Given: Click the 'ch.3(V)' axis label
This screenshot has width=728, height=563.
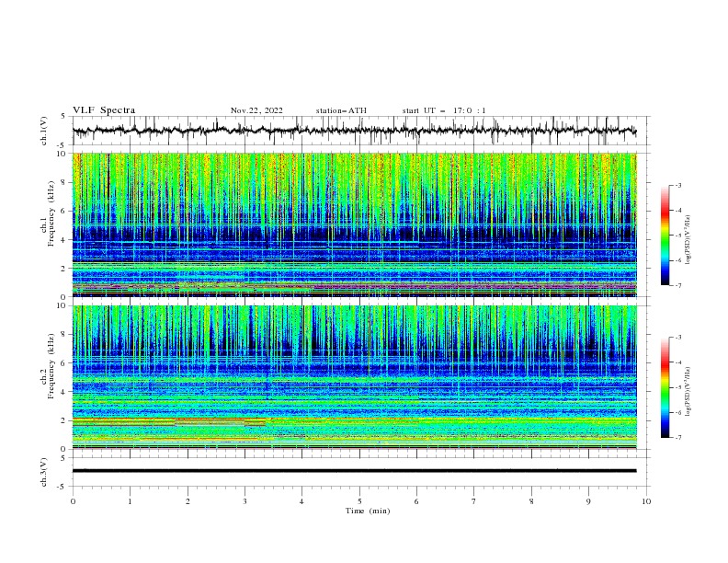Looking at the screenshot, I should [44, 472].
